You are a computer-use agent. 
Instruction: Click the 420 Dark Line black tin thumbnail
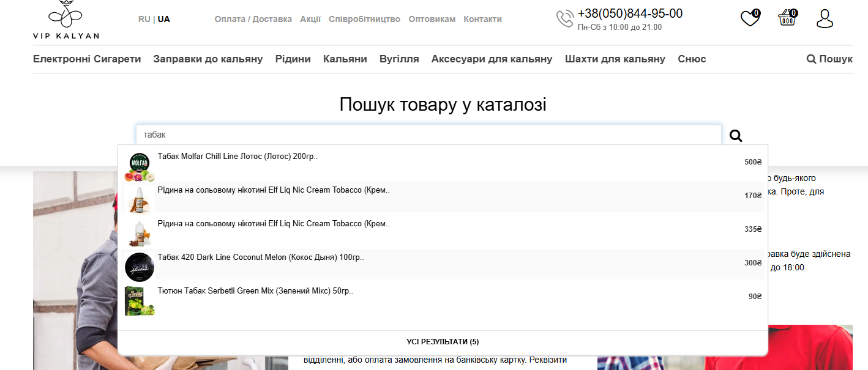tap(140, 267)
